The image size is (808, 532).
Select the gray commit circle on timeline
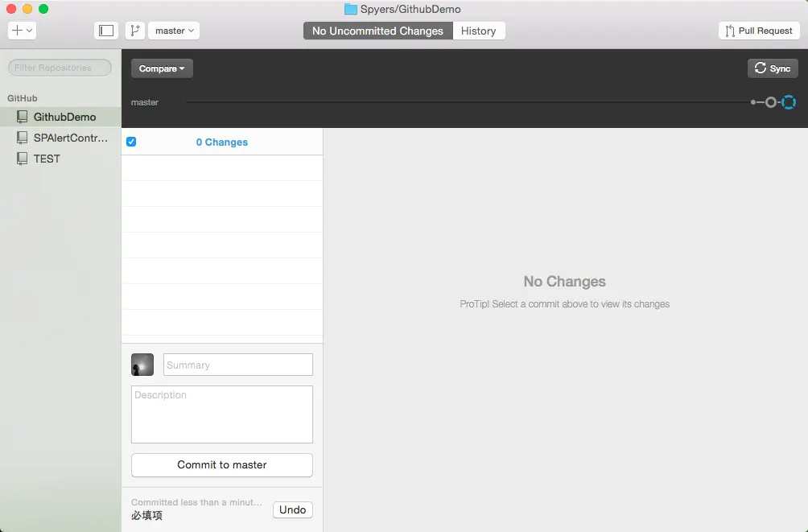click(x=770, y=102)
